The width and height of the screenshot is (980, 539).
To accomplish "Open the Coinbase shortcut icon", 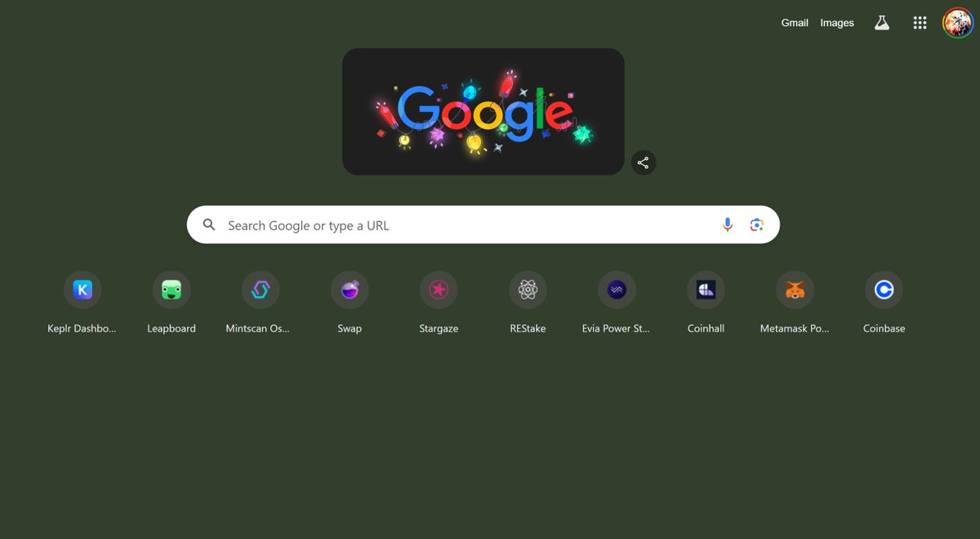I will click(x=884, y=290).
